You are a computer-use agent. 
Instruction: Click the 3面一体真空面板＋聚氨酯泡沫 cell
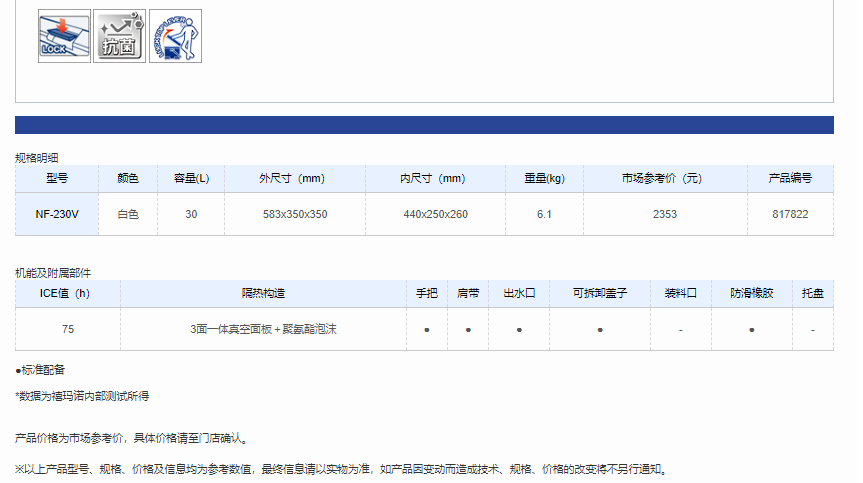click(263, 329)
